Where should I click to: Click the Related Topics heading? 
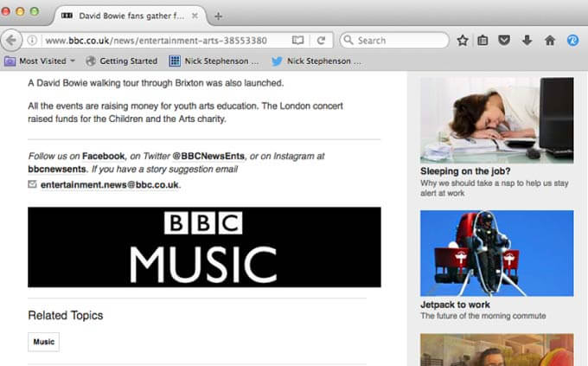[x=66, y=315]
